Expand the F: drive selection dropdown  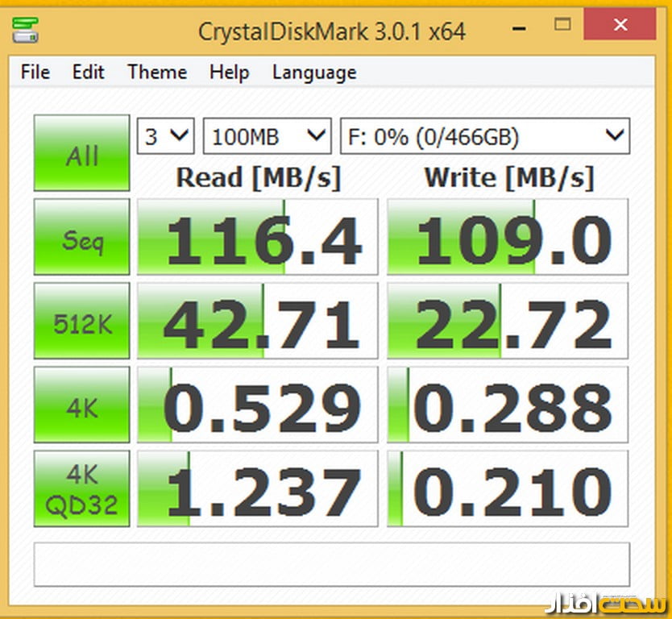485,135
